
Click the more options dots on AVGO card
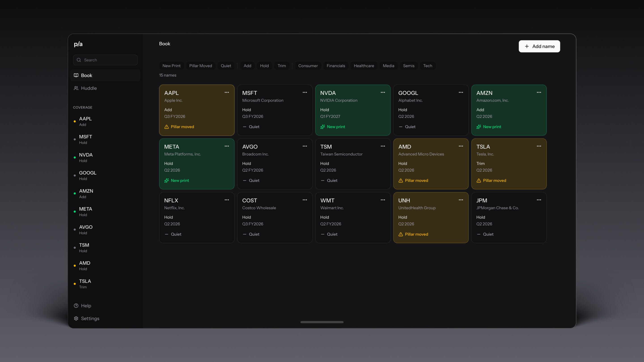click(305, 146)
